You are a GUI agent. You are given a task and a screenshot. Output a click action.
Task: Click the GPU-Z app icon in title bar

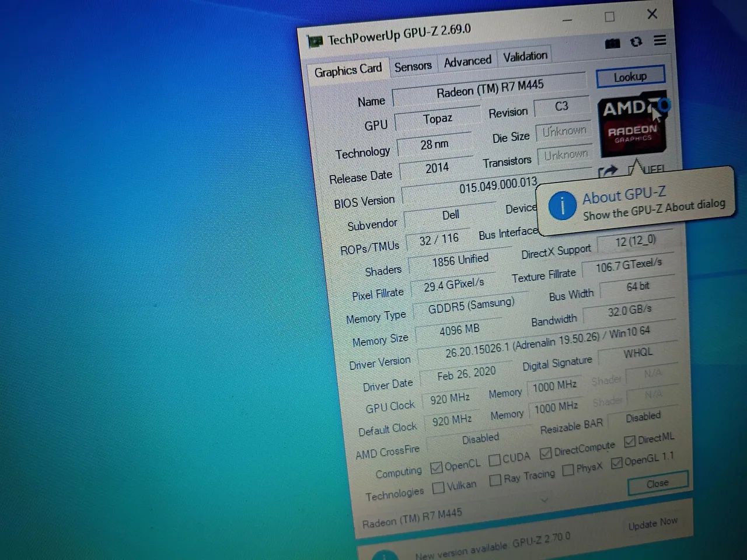click(315, 43)
